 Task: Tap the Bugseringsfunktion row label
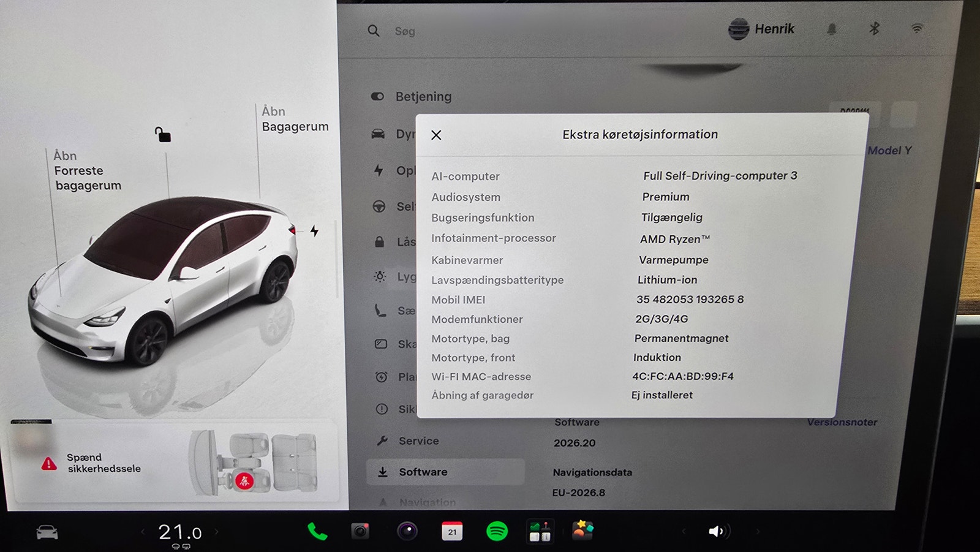pyautogui.click(x=483, y=217)
